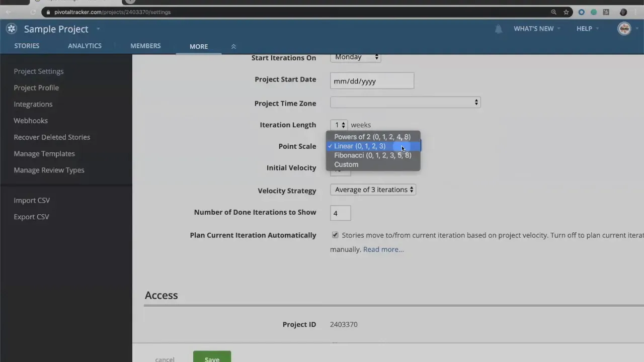Uncheck Plan Current Iteration Automatically
The image size is (644, 362).
(x=335, y=235)
